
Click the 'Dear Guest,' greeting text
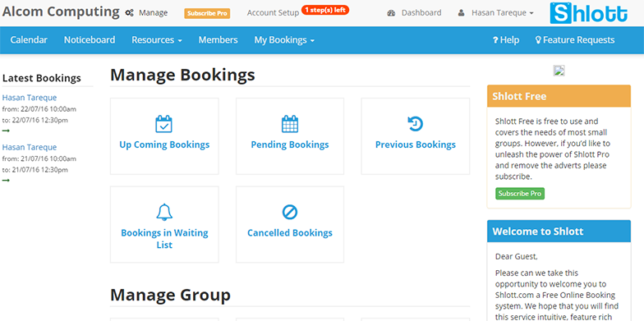516,257
